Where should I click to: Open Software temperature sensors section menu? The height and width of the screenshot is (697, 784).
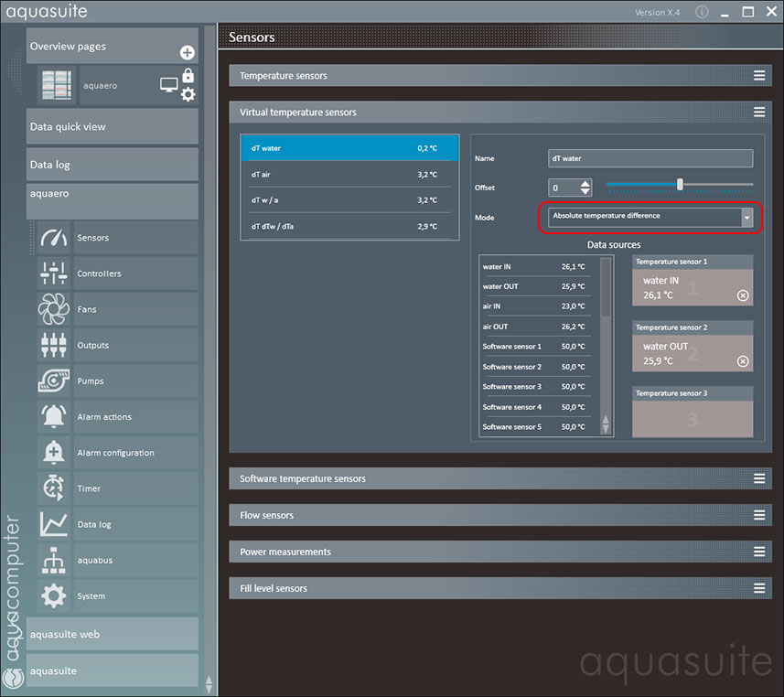[x=759, y=478]
